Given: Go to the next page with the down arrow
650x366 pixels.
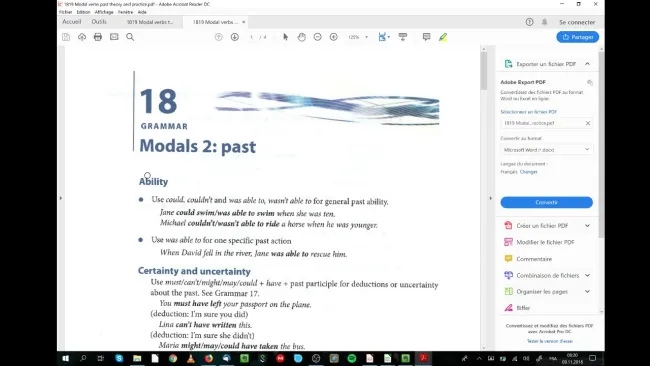Looking at the screenshot, I should tap(235, 37).
